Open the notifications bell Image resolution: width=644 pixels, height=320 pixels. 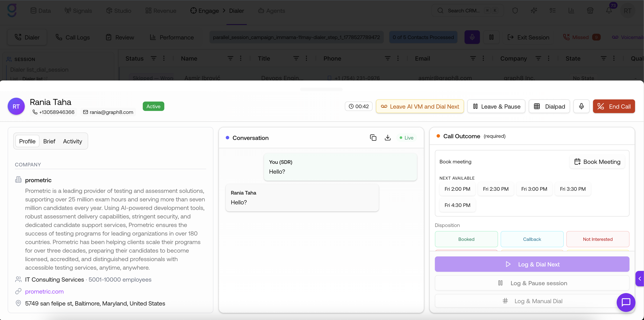[609, 10]
